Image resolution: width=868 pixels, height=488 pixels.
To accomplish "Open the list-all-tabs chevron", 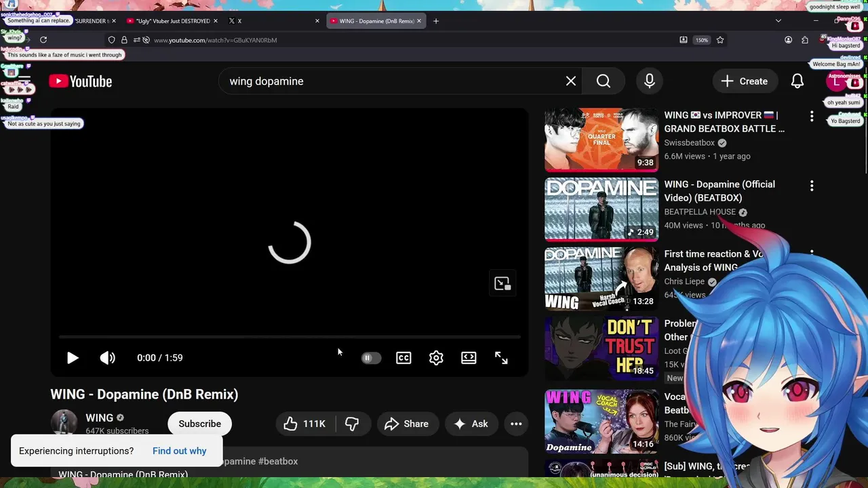I will pyautogui.click(x=778, y=21).
